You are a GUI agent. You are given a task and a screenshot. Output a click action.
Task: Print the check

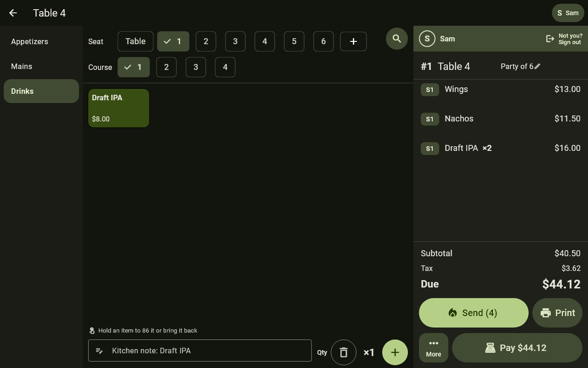557,313
